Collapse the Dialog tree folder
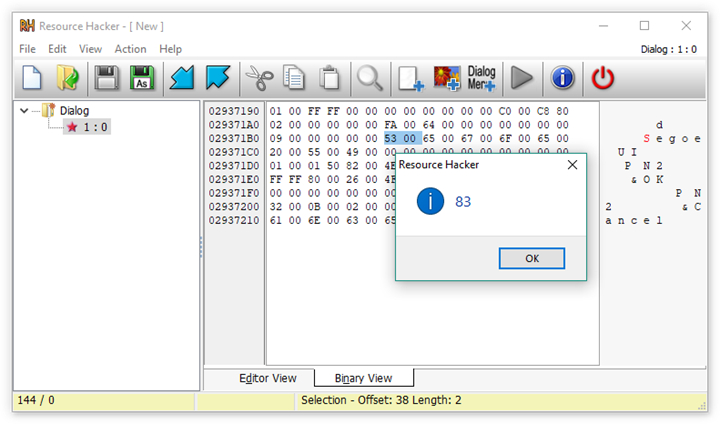The width and height of the screenshot is (720, 424). pos(24,111)
